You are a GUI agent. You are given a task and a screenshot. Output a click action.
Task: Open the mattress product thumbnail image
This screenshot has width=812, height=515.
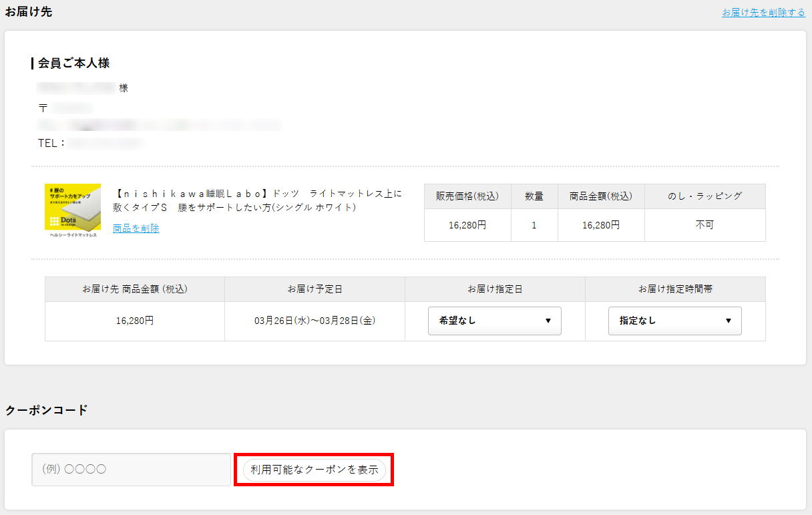73,210
